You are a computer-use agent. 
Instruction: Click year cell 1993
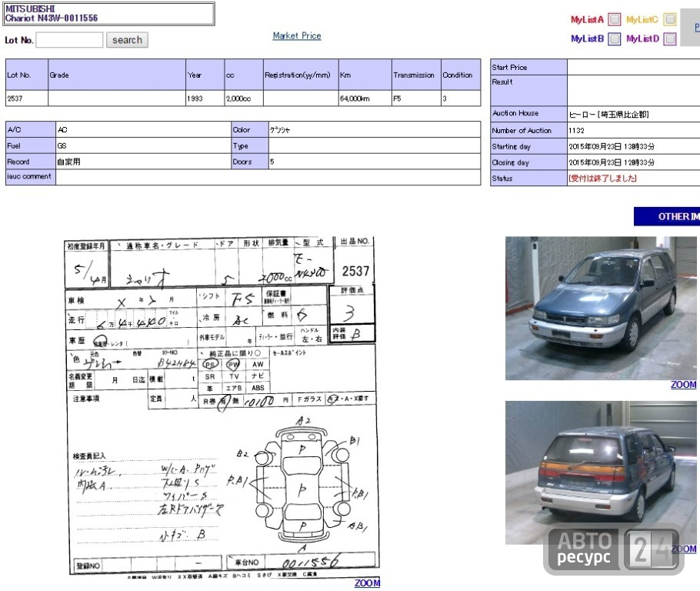tap(205, 98)
